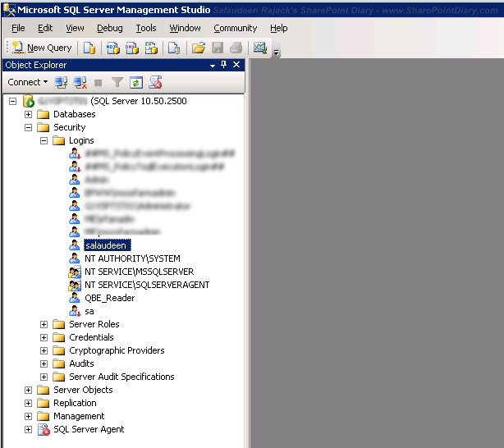Open Object Explorer window position dropdown
Viewport: 504px width, 448px height.
pos(213,66)
